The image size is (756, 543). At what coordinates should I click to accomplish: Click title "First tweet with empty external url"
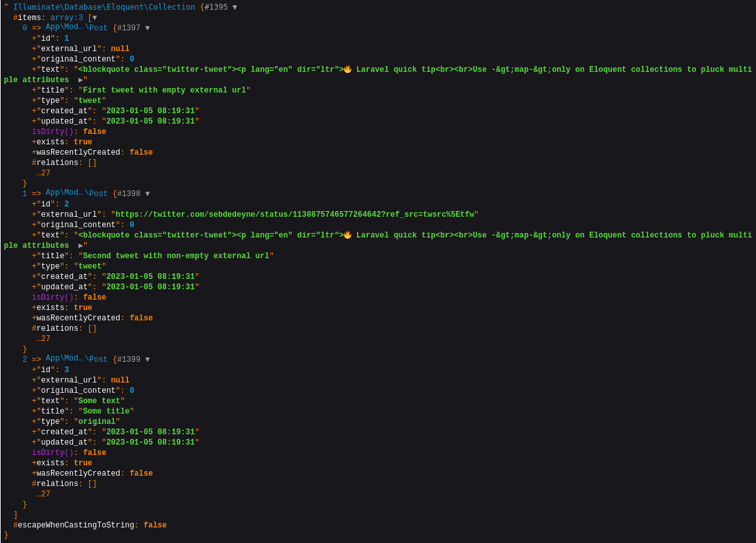164,91
